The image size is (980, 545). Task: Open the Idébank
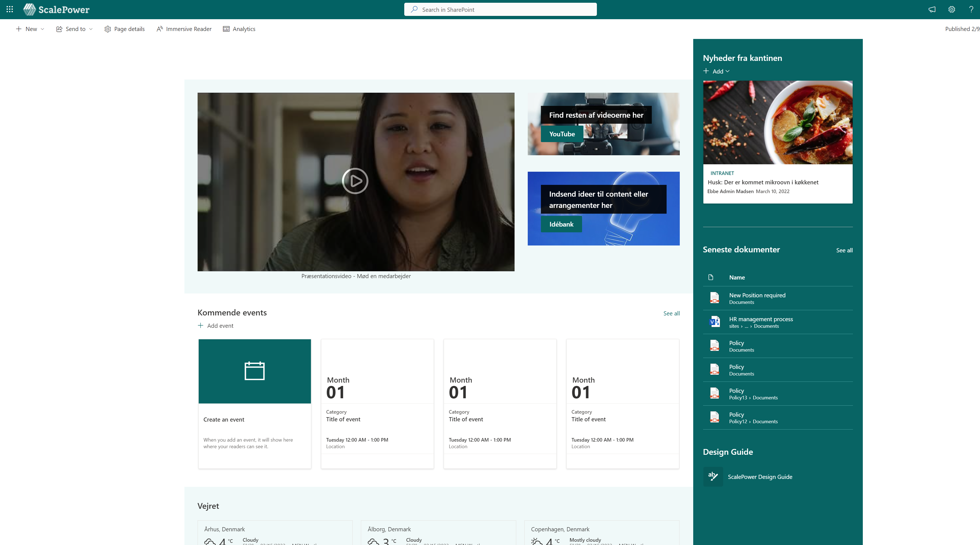[x=561, y=224]
